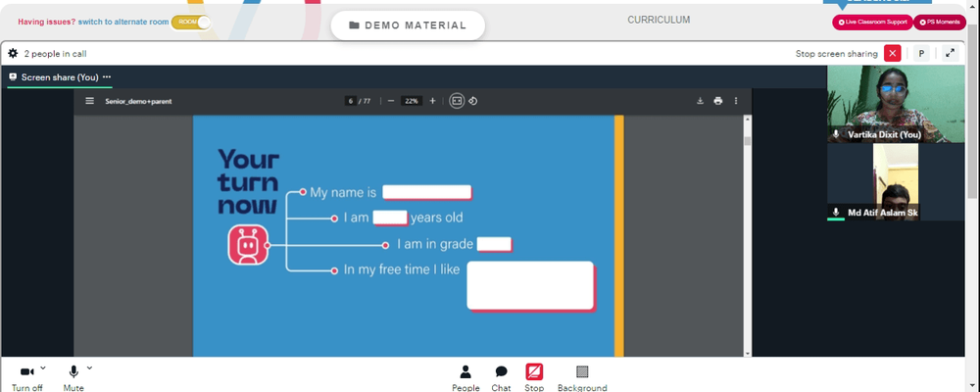Click PDF scrollbar down arrow
Screen dimensions: 980x392
tap(748, 353)
